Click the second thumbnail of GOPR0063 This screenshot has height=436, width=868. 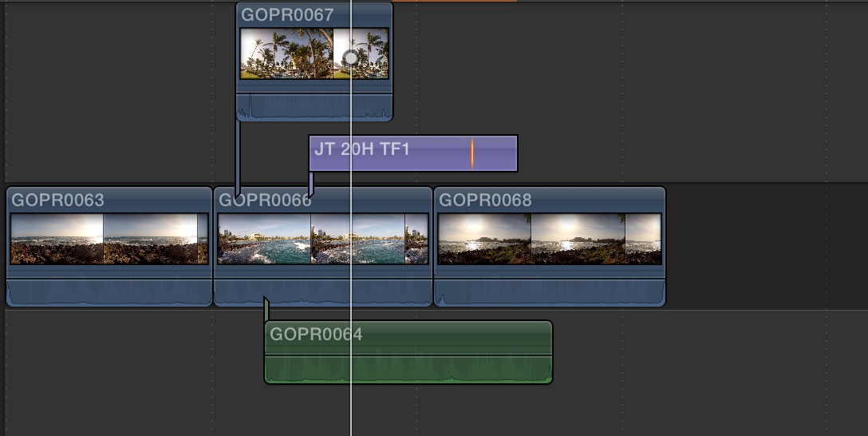point(150,239)
